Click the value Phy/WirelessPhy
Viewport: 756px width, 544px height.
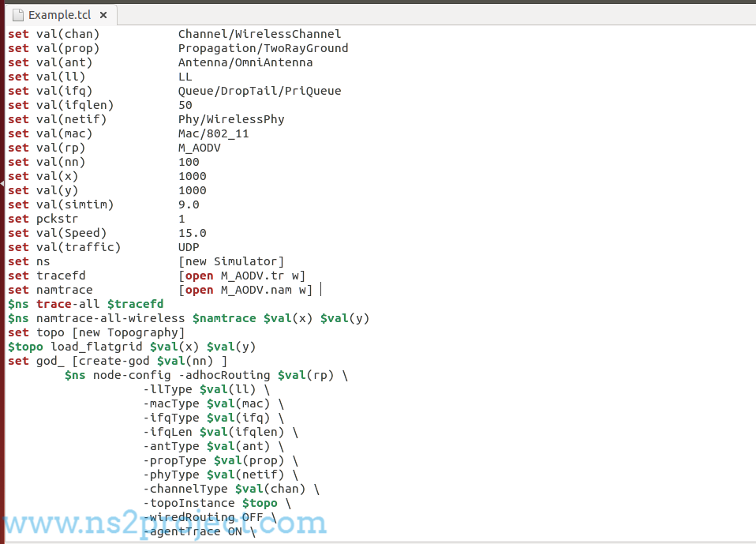pos(231,119)
